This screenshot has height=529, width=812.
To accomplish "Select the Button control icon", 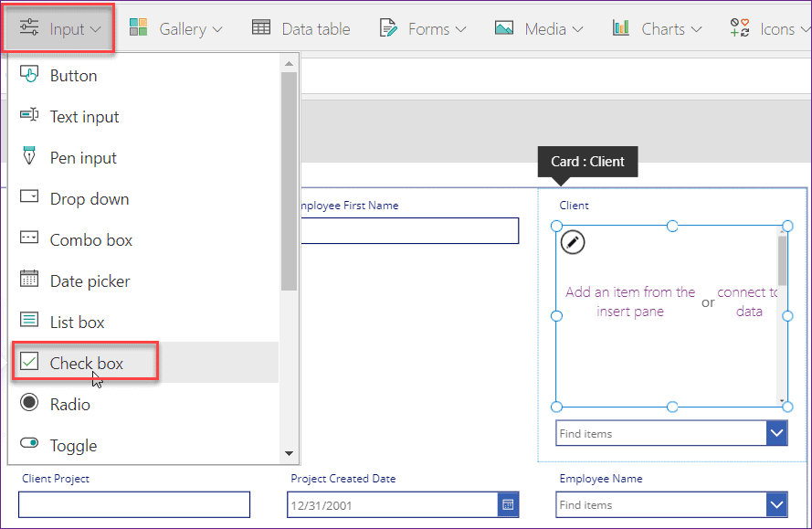I will click(28, 75).
